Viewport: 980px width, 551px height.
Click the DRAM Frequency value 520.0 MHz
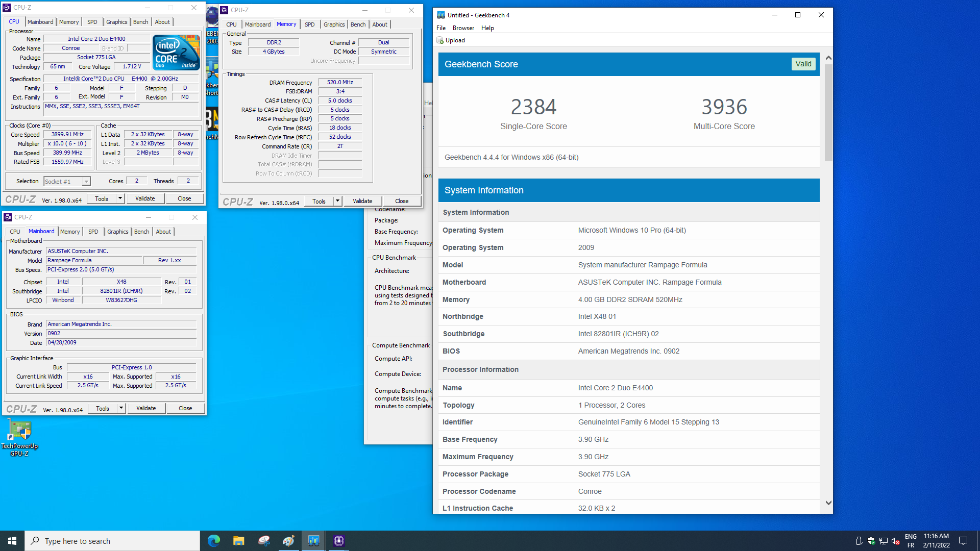[340, 82]
